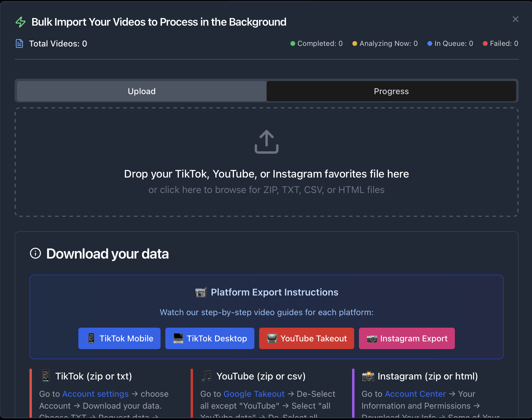Click the yellow Analyzing Now status dot
Image resolution: width=532 pixels, height=420 pixels.
coord(355,43)
